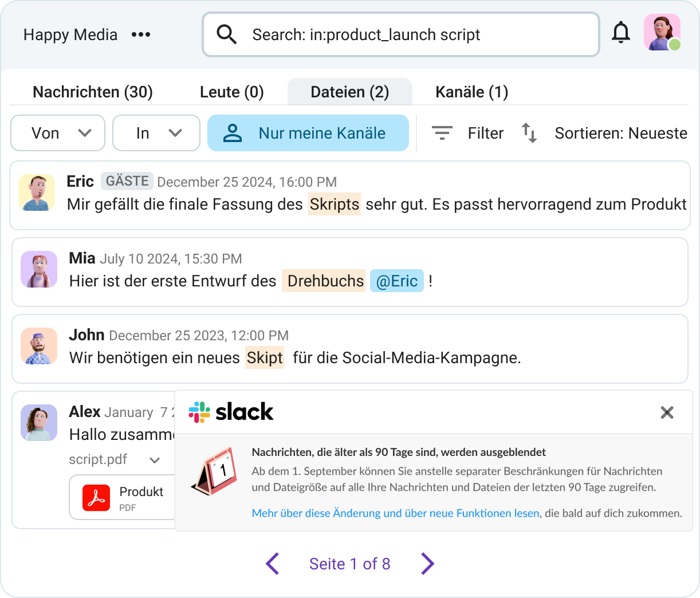The height and width of the screenshot is (598, 700).
Task: Click the Filter lines icon
Action: coord(442,133)
